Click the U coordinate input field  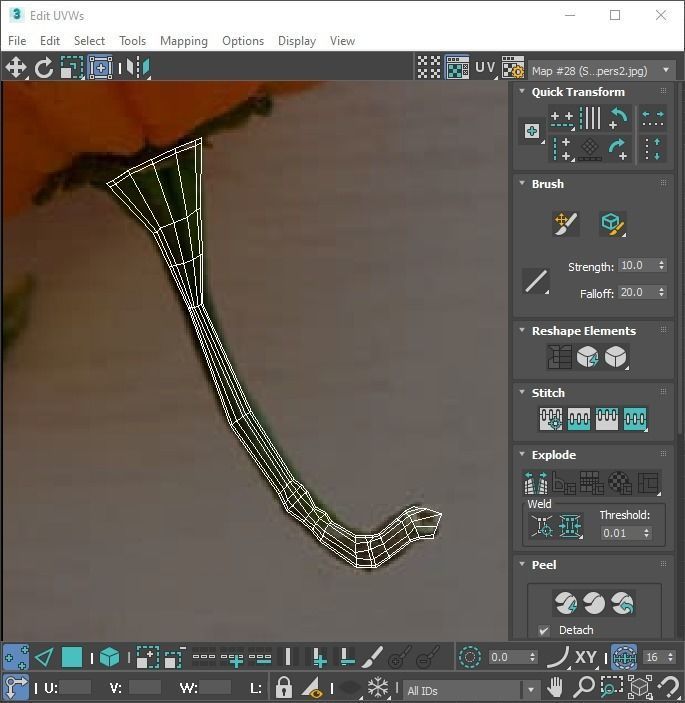click(75, 687)
